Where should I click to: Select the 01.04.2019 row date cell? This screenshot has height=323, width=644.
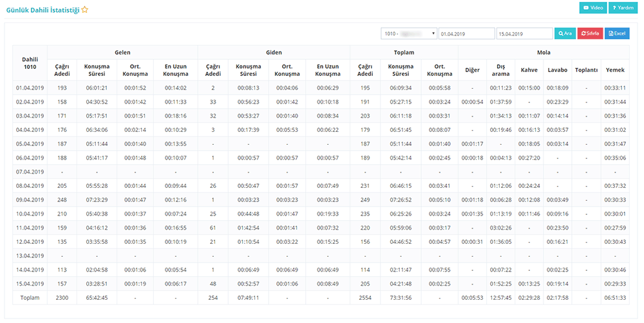(x=29, y=88)
